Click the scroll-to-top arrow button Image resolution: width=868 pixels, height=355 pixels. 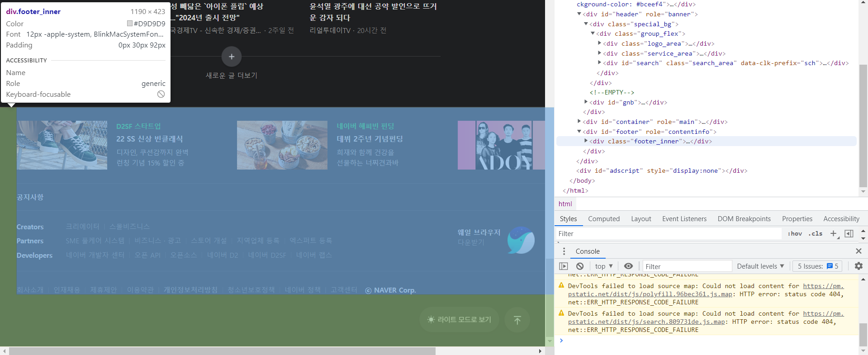coord(517,320)
